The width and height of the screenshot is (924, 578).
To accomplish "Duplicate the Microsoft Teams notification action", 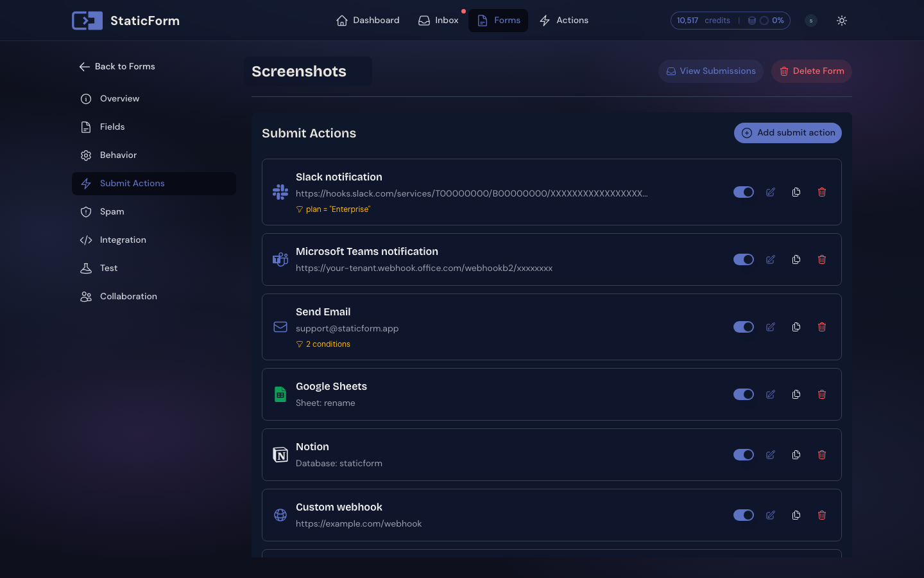I will pyautogui.click(x=796, y=259).
